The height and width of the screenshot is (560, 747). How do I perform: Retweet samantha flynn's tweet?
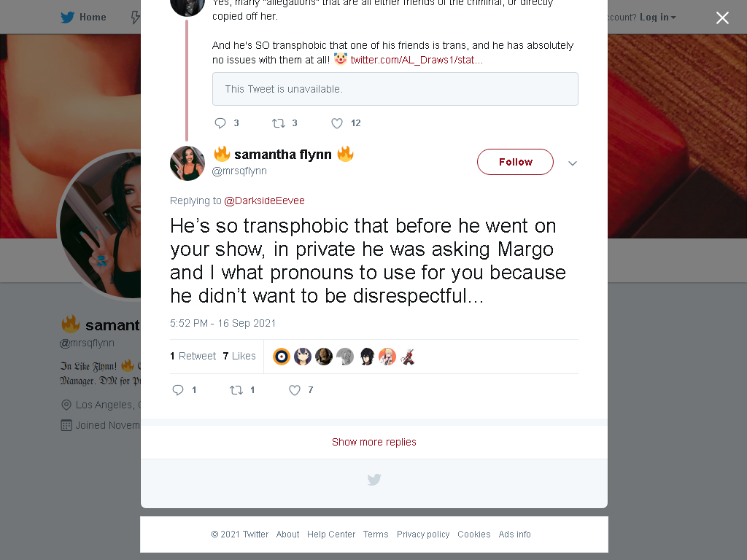pos(236,390)
